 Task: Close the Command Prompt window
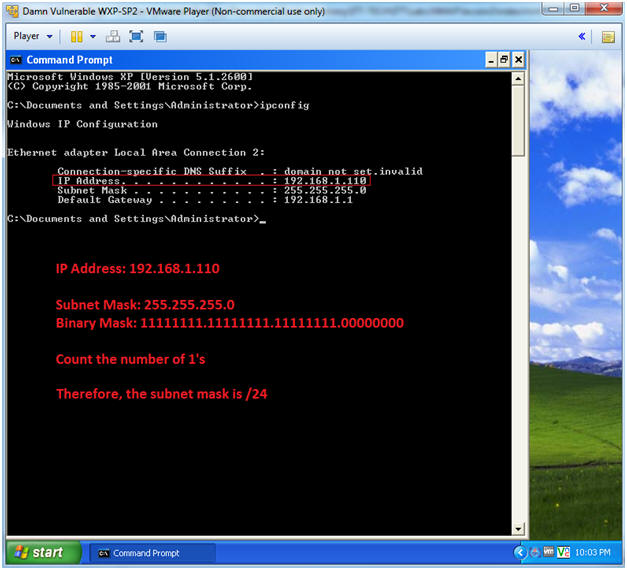pyautogui.click(x=518, y=60)
